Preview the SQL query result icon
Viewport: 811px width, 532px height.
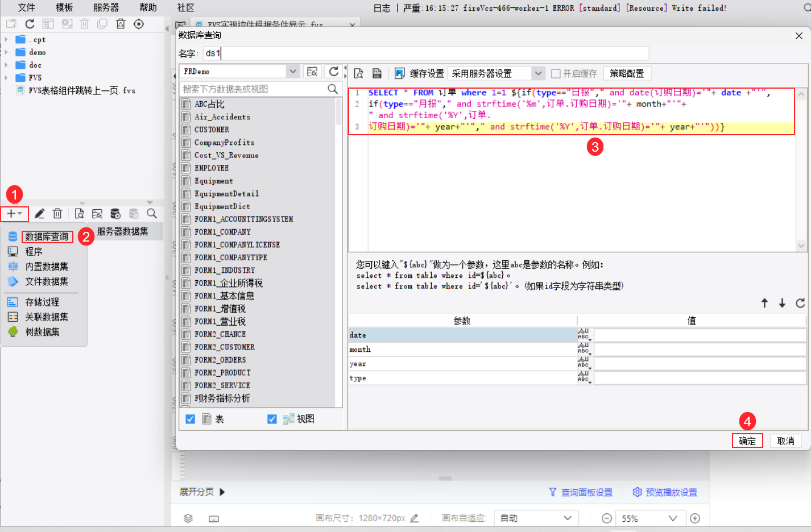click(x=358, y=73)
